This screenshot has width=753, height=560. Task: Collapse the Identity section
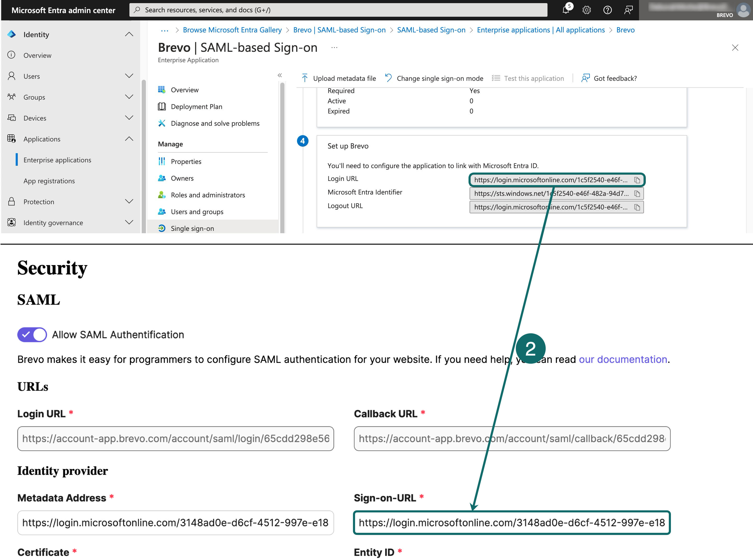coord(129,34)
